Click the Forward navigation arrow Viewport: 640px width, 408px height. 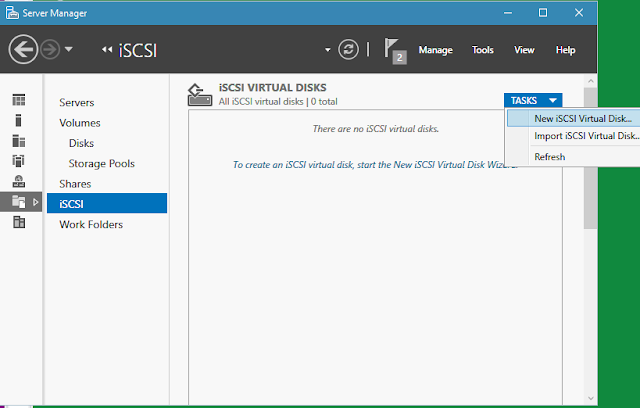click(50, 49)
